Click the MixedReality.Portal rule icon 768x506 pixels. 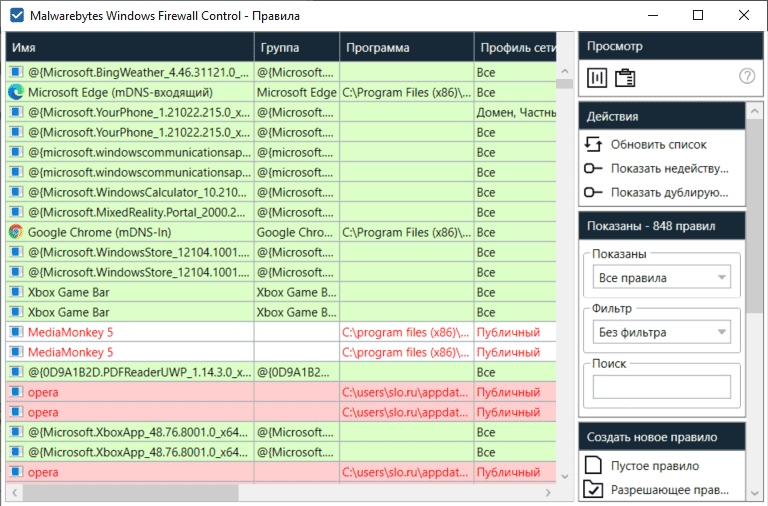tap(16, 212)
